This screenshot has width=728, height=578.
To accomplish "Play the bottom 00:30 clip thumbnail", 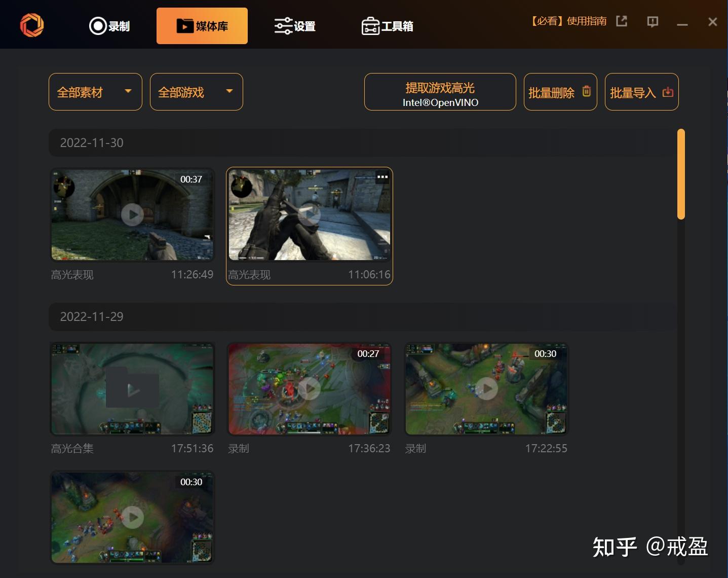I will (x=132, y=517).
